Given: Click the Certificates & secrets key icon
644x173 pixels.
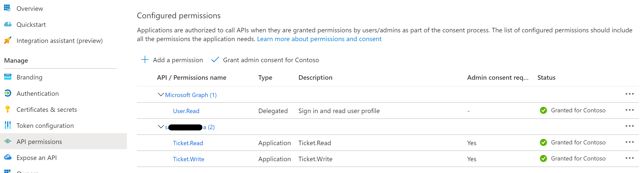Looking at the screenshot, I should [8, 109].
